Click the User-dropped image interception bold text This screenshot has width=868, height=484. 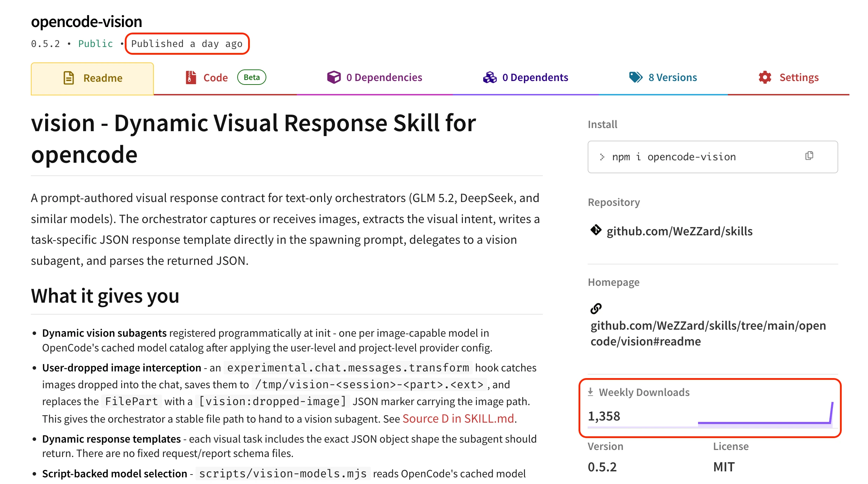pos(122,368)
